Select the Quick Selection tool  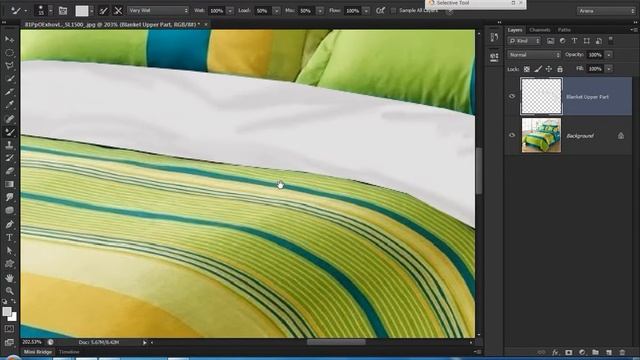[9, 79]
